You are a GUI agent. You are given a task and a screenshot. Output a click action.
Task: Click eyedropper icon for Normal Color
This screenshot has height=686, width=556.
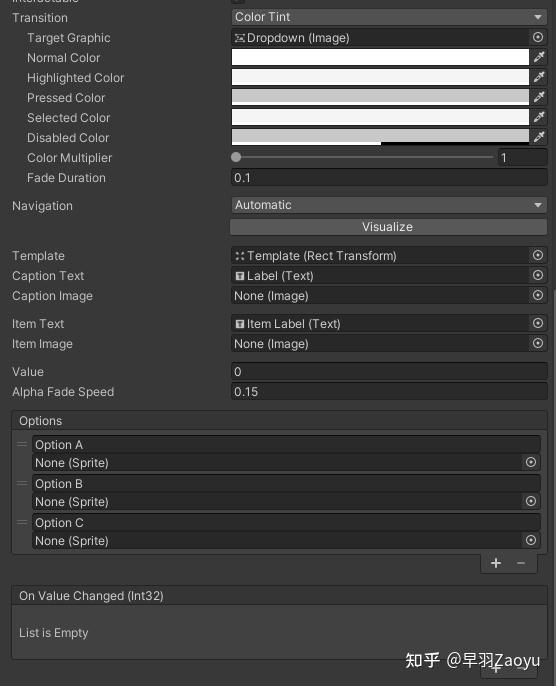[x=539, y=57]
